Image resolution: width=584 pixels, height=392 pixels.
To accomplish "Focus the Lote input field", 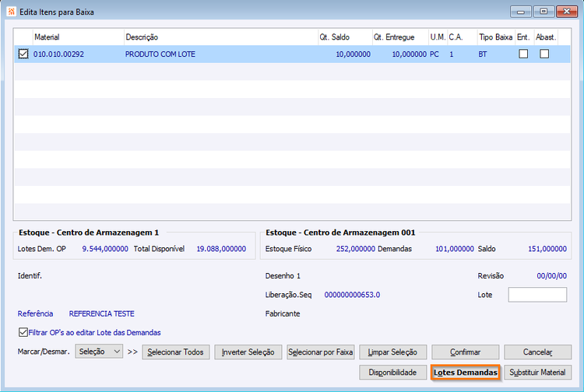I will coord(537,295).
